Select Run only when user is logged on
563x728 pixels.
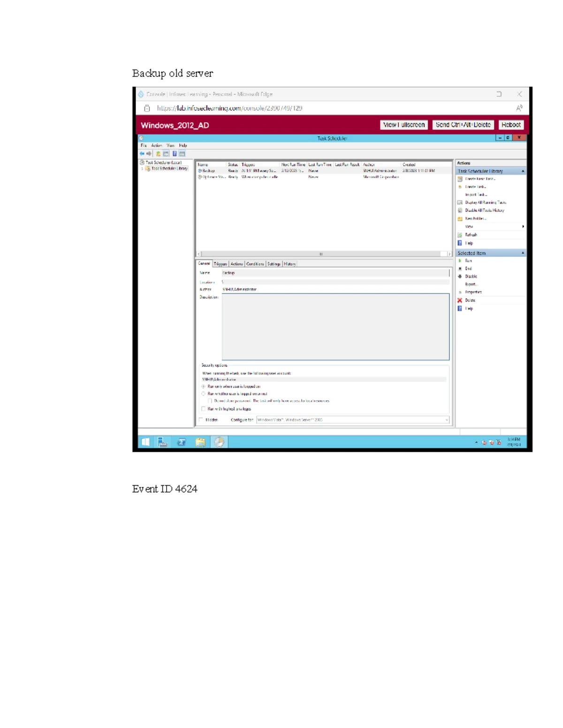coord(203,387)
